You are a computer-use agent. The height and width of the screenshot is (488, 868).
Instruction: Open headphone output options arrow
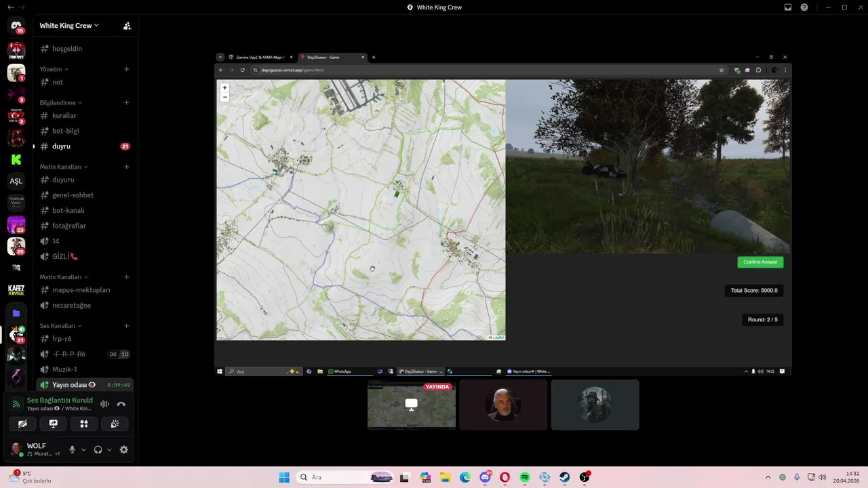coord(109,449)
